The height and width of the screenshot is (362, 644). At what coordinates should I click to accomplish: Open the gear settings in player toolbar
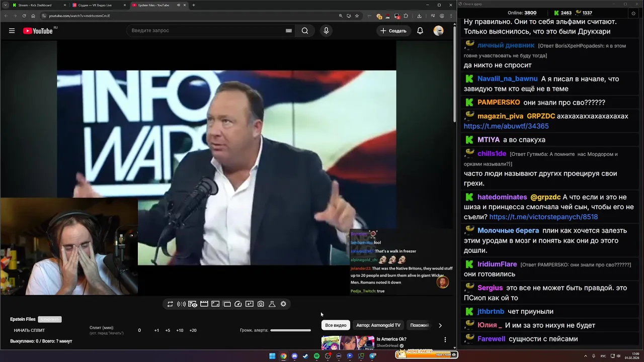tap(283, 304)
